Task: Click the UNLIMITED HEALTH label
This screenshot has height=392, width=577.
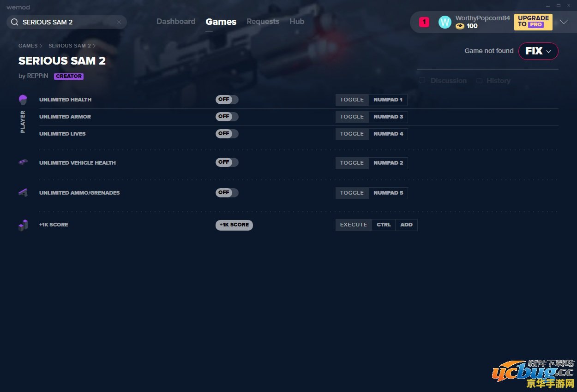Action: 66,100
